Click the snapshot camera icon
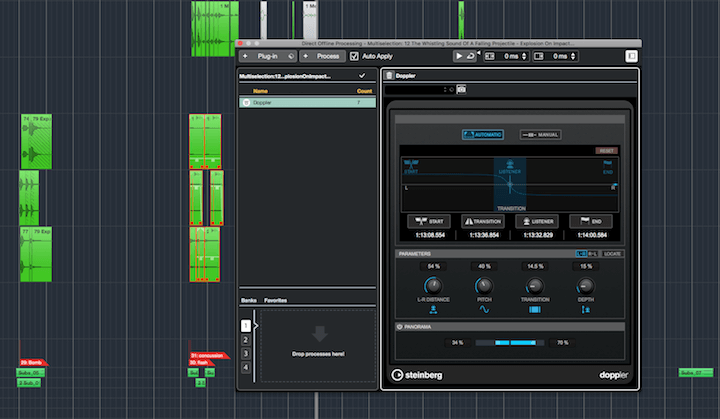 coord(461,90)
